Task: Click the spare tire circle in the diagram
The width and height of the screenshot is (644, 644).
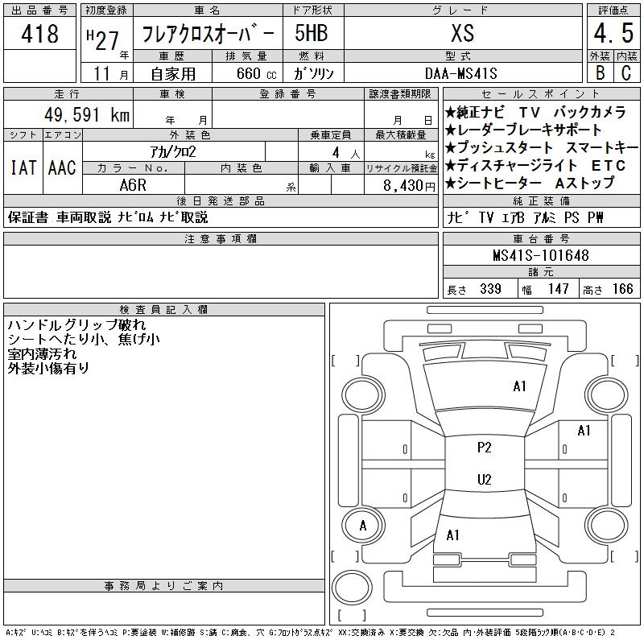Action: (352, 588)
